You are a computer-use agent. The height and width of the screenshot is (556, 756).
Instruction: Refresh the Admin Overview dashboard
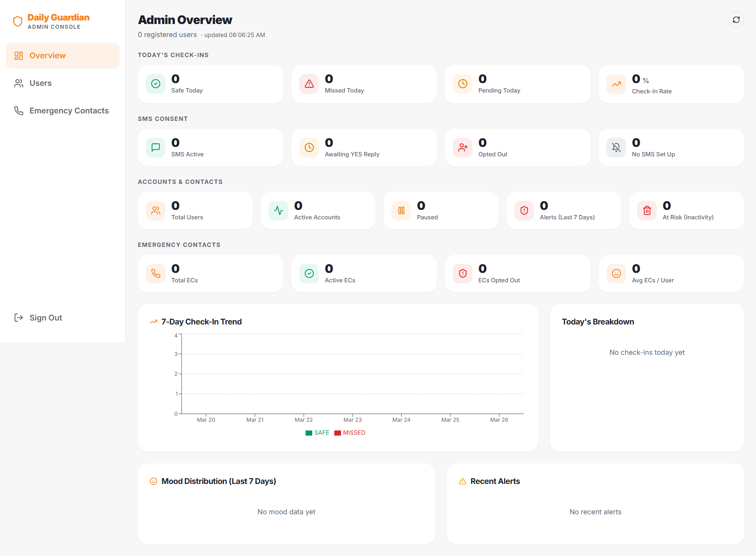pos(737,20)
